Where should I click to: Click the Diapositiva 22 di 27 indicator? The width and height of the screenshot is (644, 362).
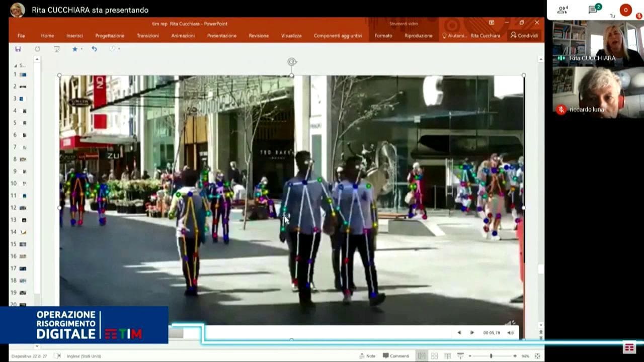[x=28, y=356]
